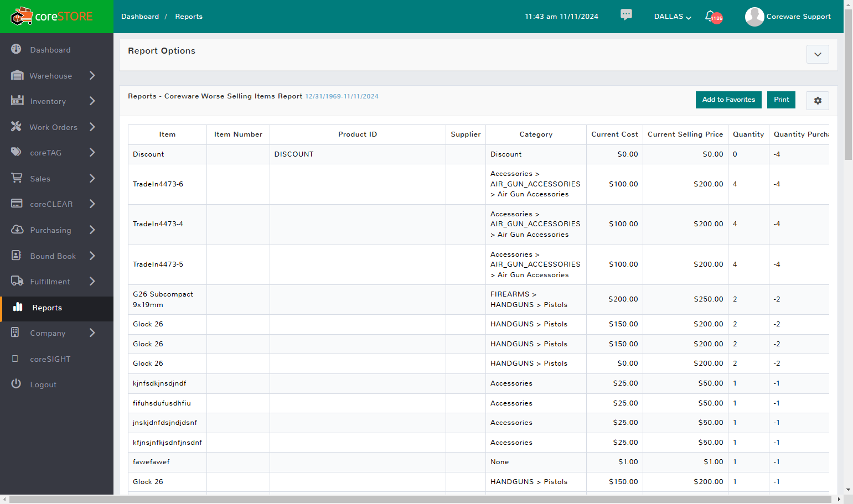This screenshot has height=504, width=853.
Task: Select Dashboard in the sidebar
Action: 50,50
